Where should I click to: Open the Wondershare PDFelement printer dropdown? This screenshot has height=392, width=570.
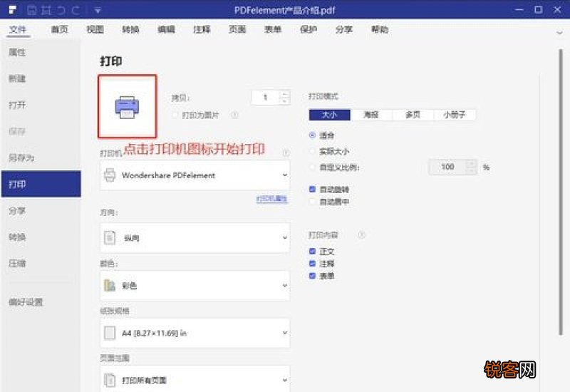[195, 175]
